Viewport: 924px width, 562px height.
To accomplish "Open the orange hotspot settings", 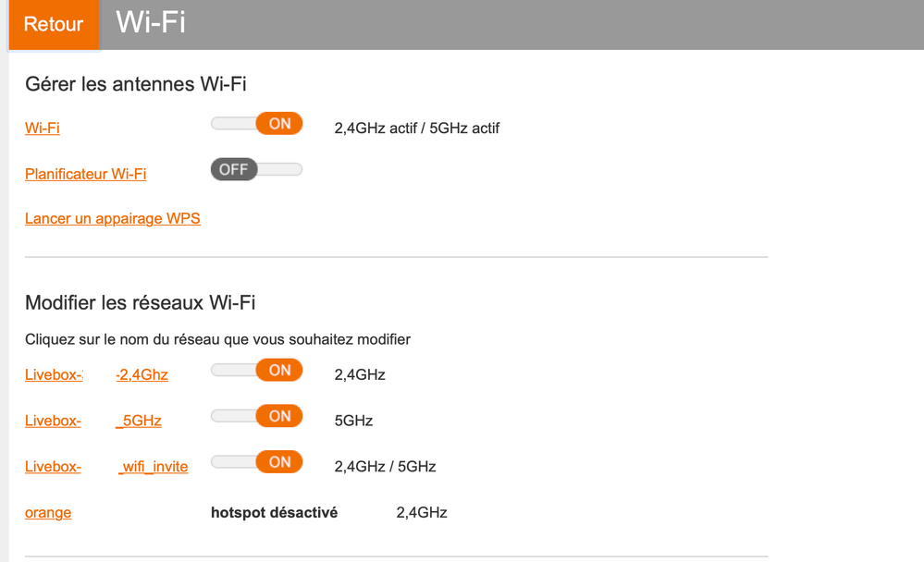I will click(x=48, y=513).
